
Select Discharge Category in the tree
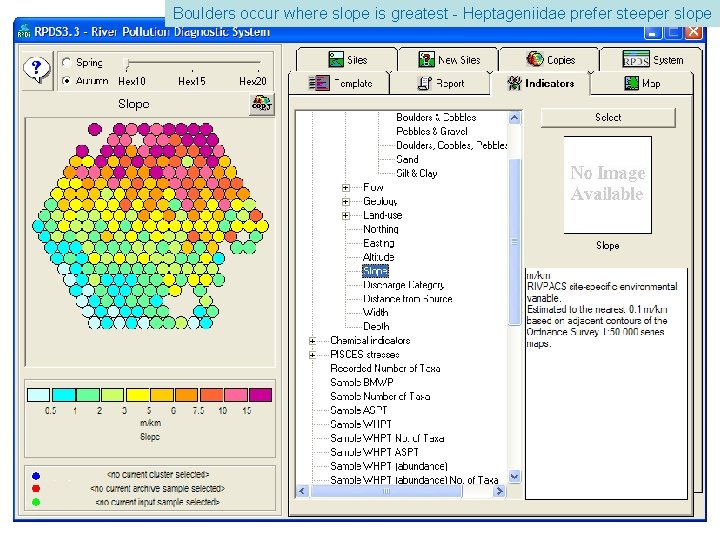point(403,285)
